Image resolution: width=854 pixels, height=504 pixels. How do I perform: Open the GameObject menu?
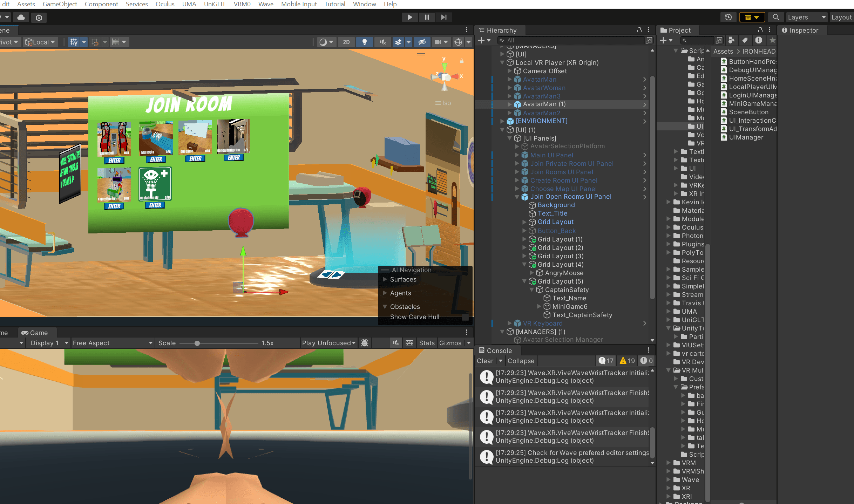pyautogui.click(x=60, y=4)
